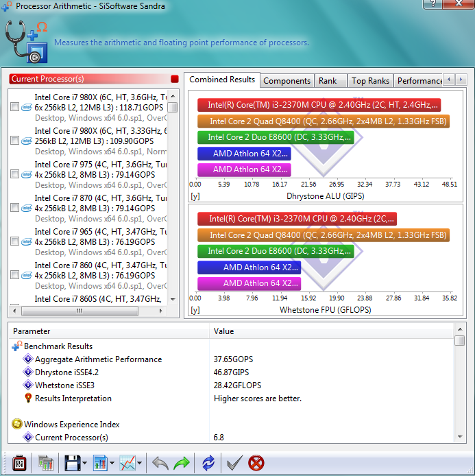Click the floppy disk save icon
Screen dimensions: 475x476
point(72,463)
